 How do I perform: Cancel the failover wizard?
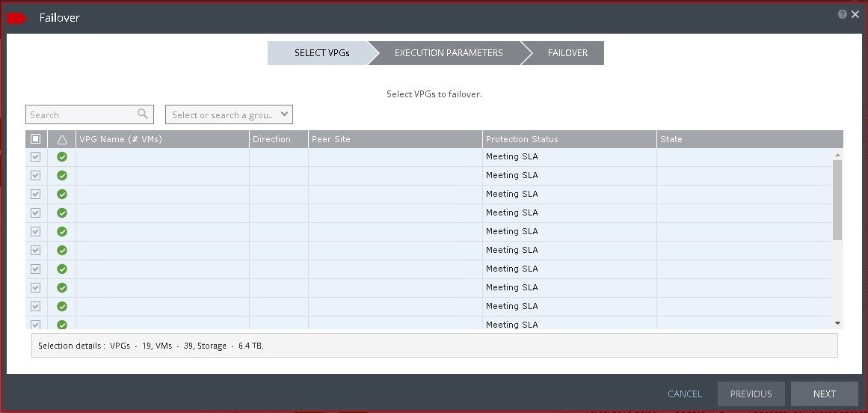coord(685,394)
